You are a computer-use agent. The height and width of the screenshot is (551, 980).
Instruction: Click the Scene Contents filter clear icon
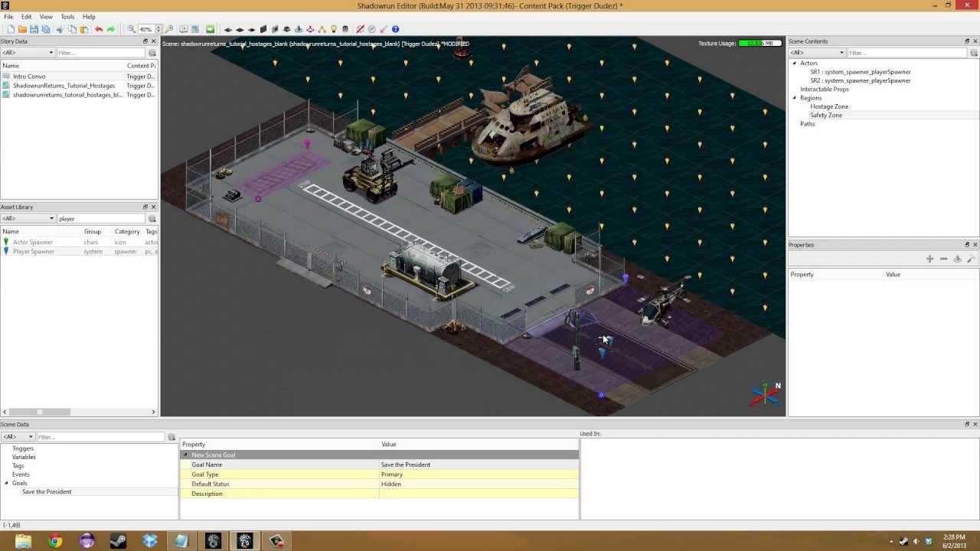tap(974, 53)
